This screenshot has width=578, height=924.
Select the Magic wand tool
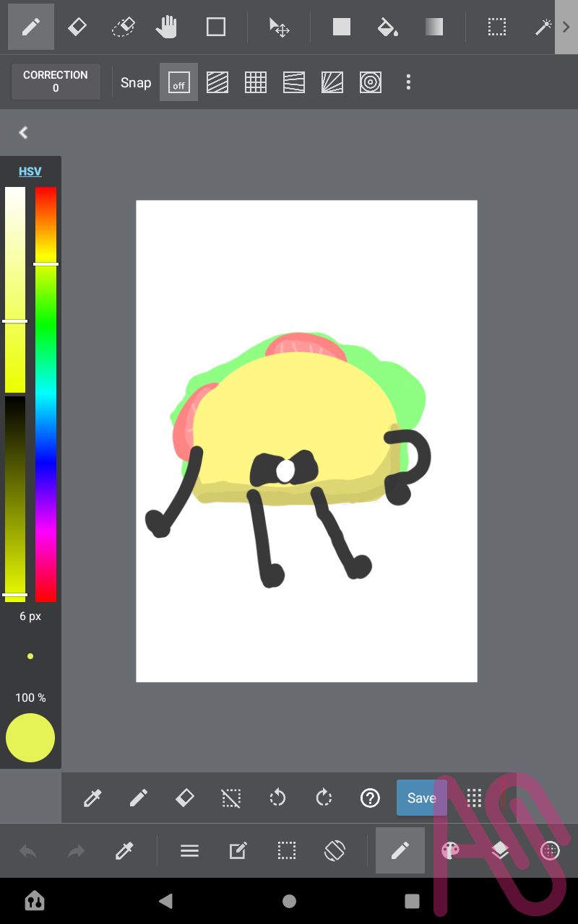543,27
